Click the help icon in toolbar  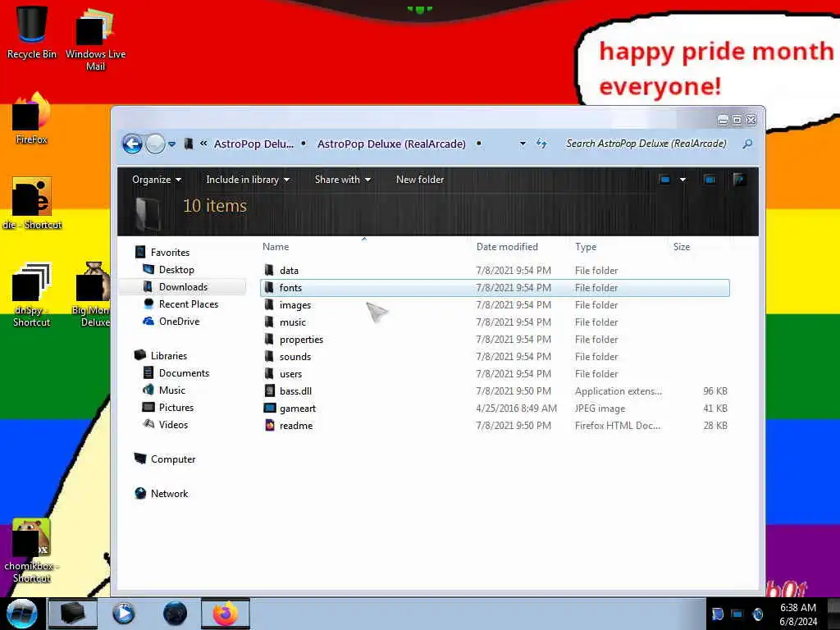[739, 180]
